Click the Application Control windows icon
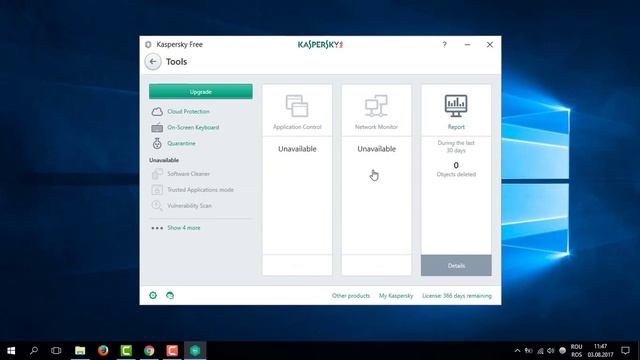The image size is (640, 360). point(297,106)
